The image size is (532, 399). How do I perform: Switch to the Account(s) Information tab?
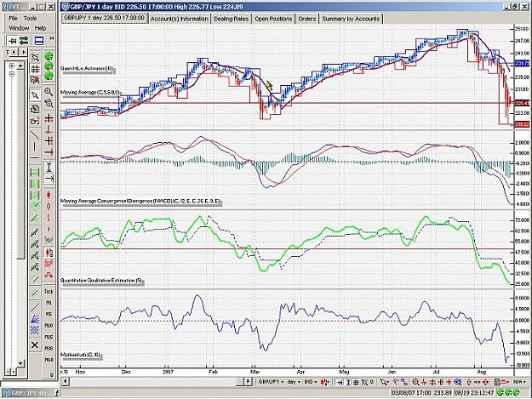click(x=179, y=19)
